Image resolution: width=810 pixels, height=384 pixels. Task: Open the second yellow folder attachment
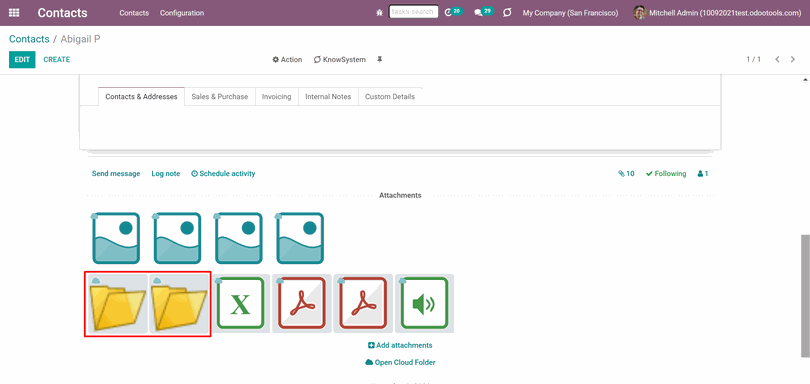[179, 304]
